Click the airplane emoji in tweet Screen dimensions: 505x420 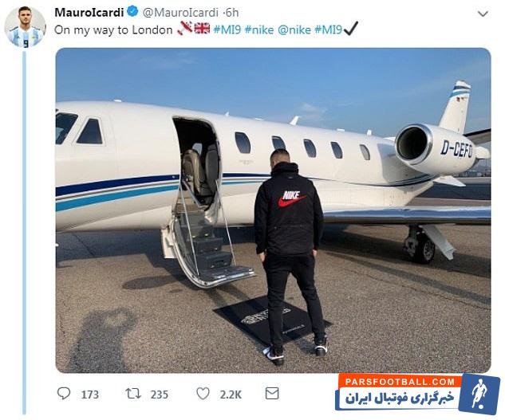(x=185, y=29)
